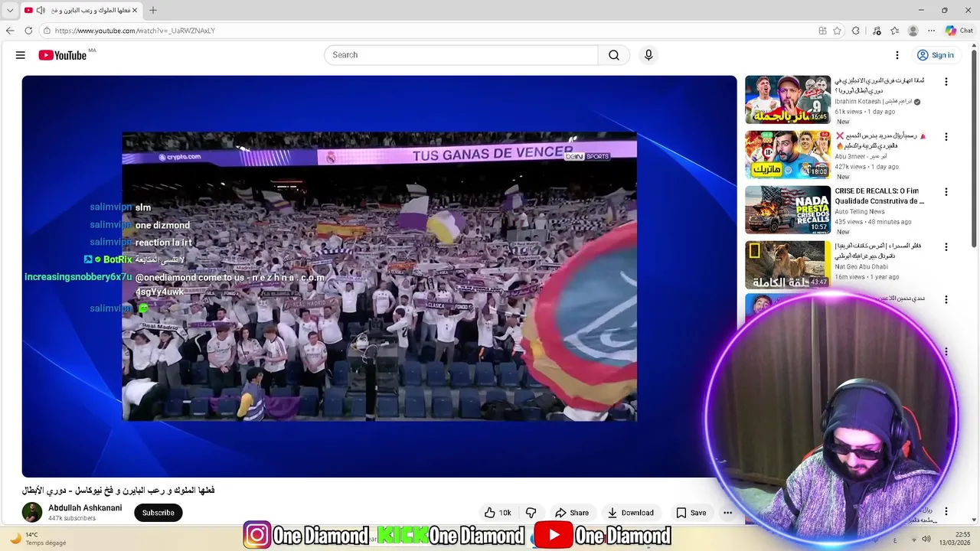
Task: Dislike the video with thumbs-down
Action: pos(531,513)
